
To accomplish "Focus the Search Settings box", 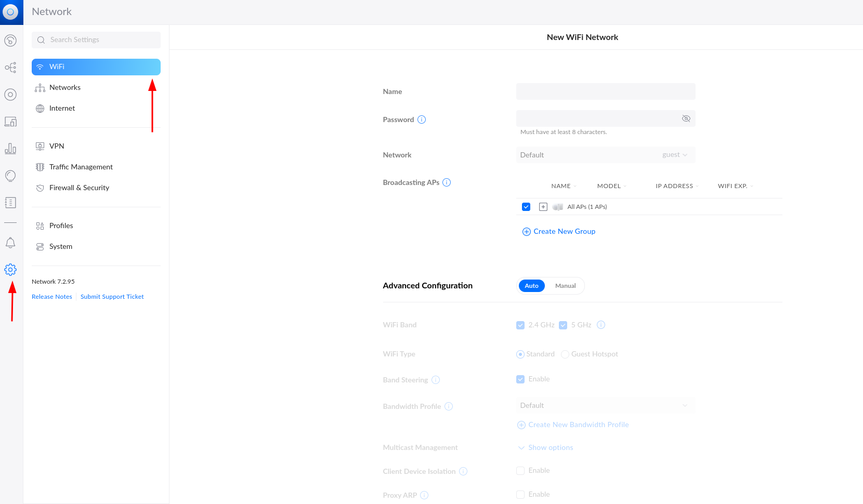I will click(96, 40).
